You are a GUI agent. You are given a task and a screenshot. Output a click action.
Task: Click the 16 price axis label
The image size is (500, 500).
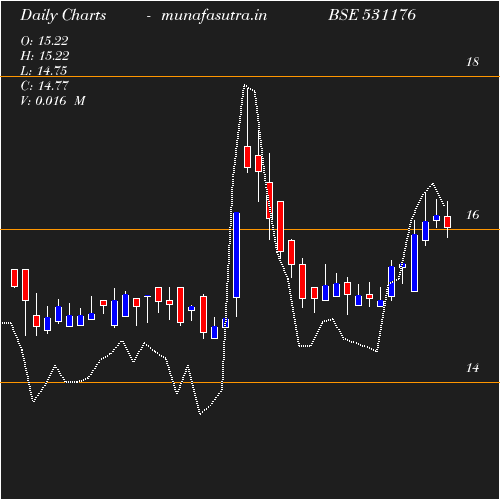[472, 215]
